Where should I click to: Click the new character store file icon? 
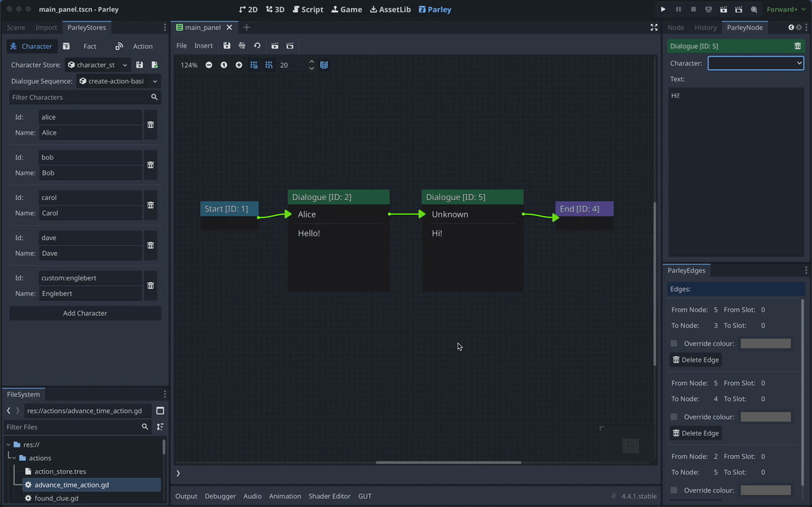[x=155, y=65]
